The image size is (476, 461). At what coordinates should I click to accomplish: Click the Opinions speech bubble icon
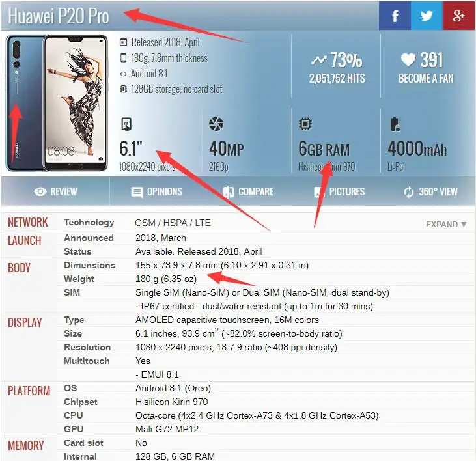coord(137,192)
